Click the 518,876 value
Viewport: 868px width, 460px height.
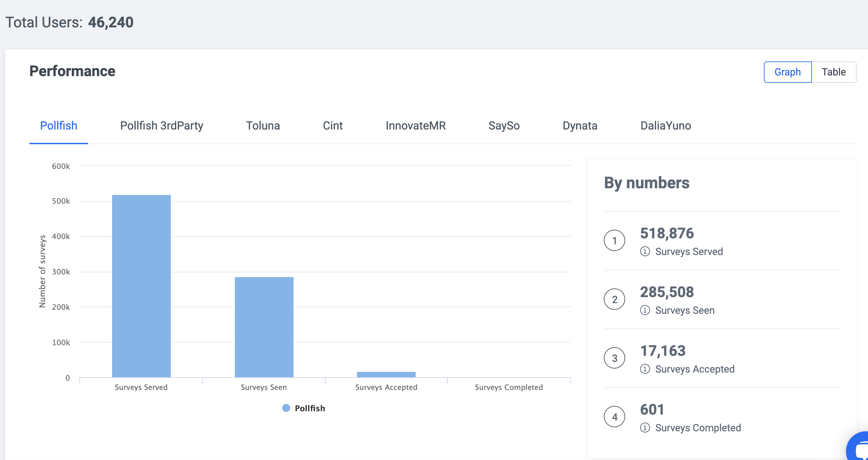point(667,233)
